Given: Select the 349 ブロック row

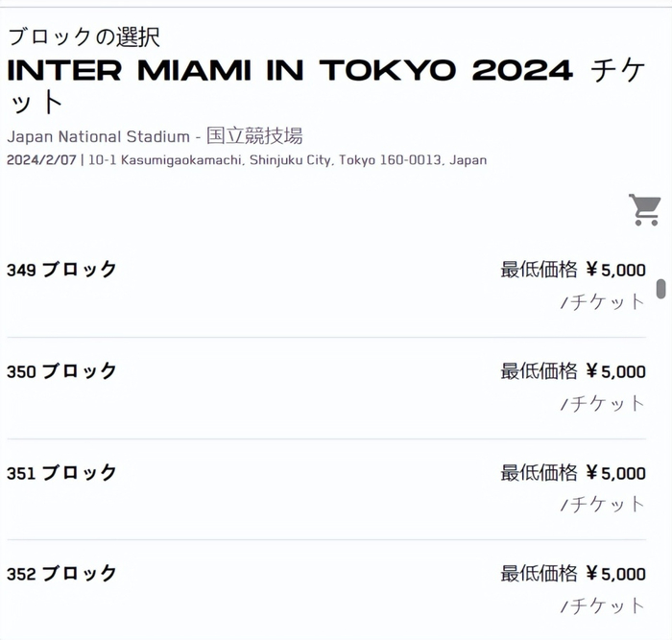Looking at the screenshot, I should click(x=62, y=270).
